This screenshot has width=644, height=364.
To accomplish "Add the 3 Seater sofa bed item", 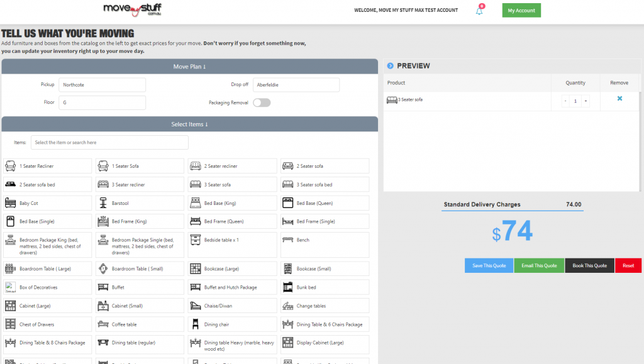I will pos(325,185).
